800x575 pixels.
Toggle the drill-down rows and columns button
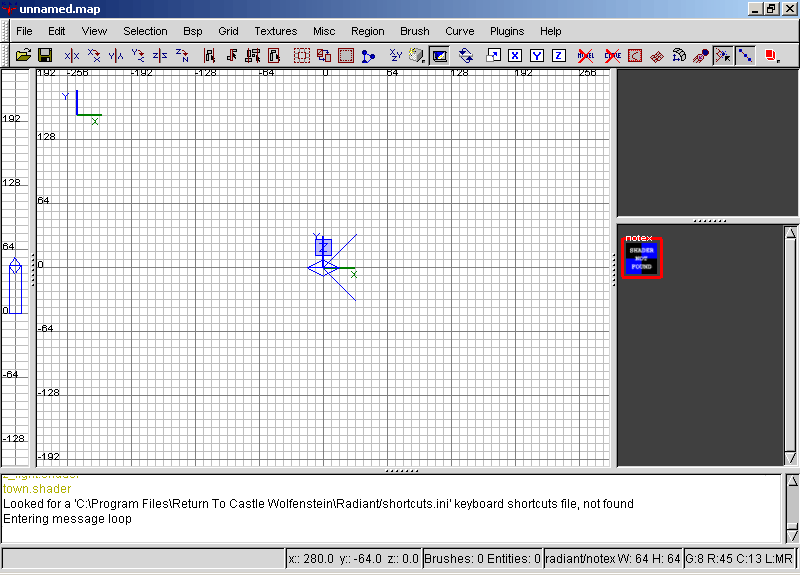(745, 55)
